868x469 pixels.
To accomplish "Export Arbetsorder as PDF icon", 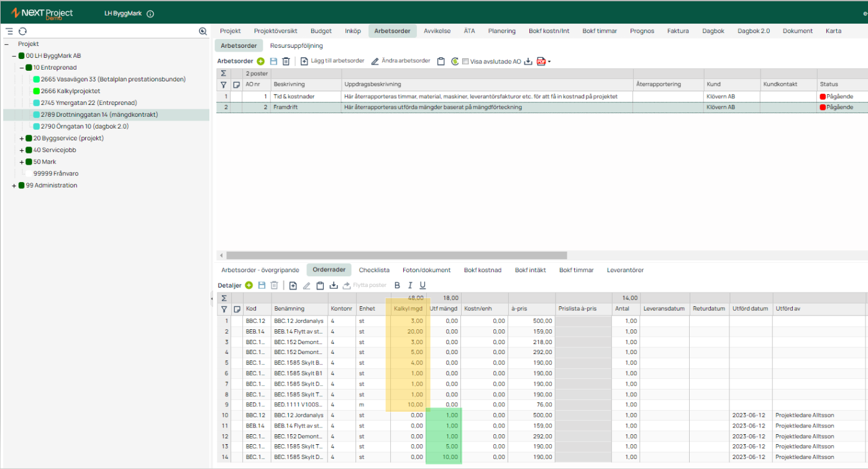I will point(541,61).
